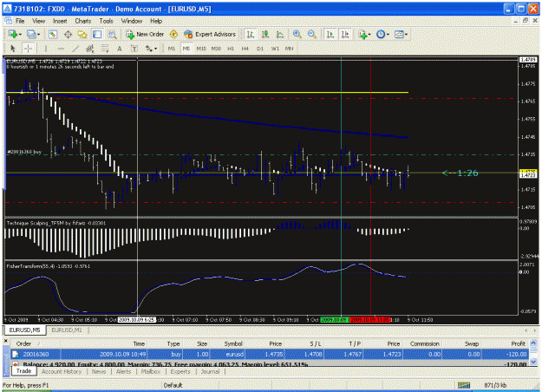Expand the New Chart dropdown arrow
This screenshot has width=542, height=392.
pos(20,35)
